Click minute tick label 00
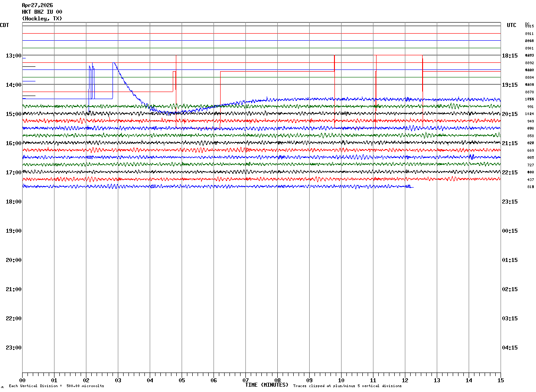 pos(22,380)
